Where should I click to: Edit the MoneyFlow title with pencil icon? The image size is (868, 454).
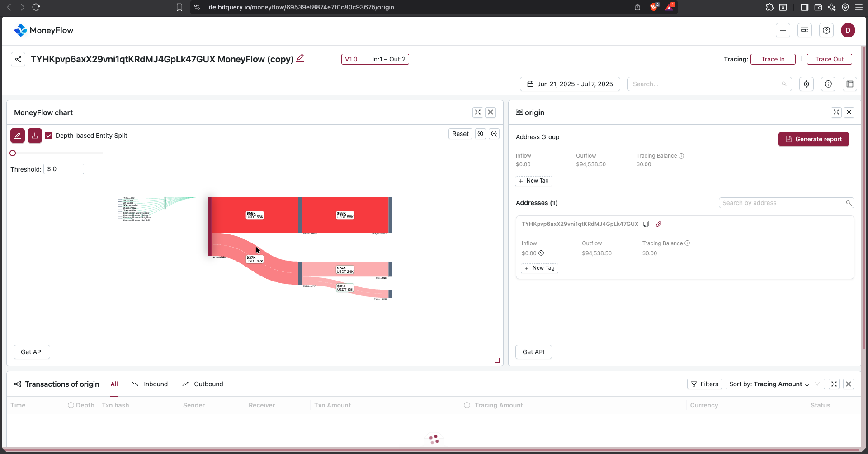(300, 58)
